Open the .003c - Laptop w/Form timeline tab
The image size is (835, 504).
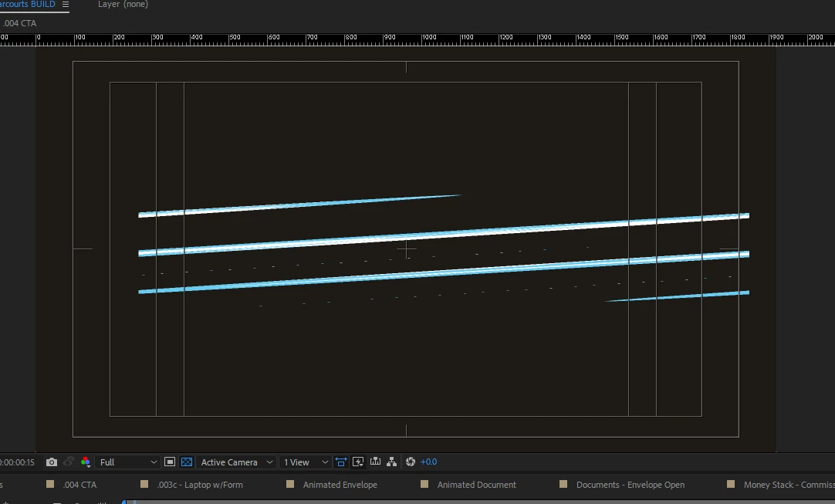coord(200,485)
